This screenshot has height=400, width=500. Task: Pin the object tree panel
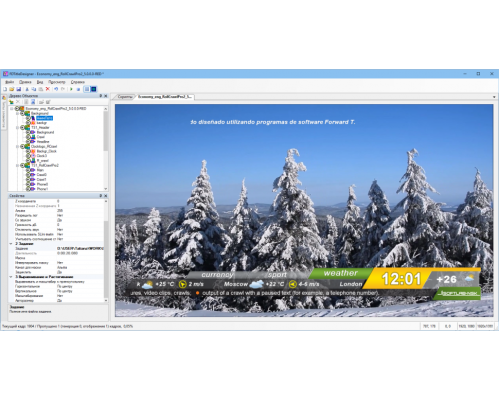pos(101,96)
